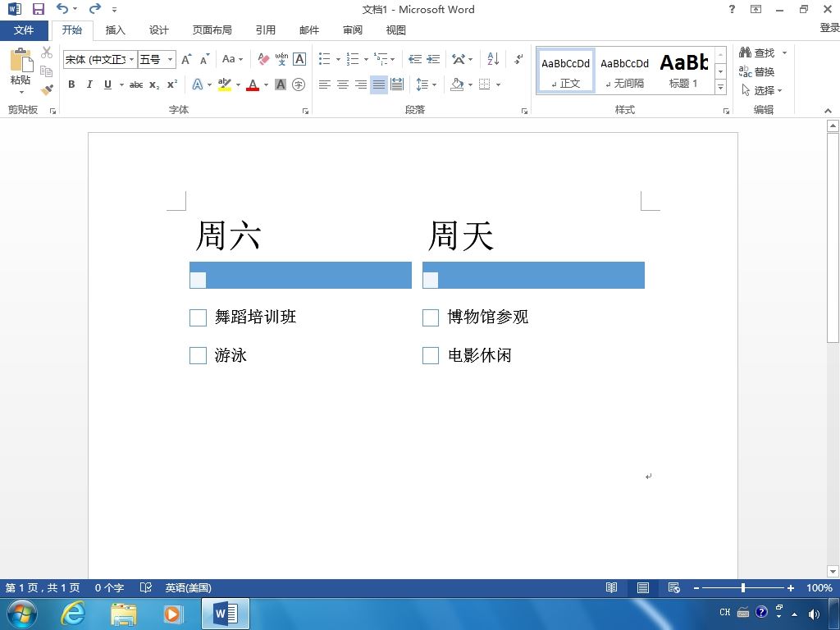
Task: Click the 英语(美国) language indicator
Action: (x=188, y=587)
